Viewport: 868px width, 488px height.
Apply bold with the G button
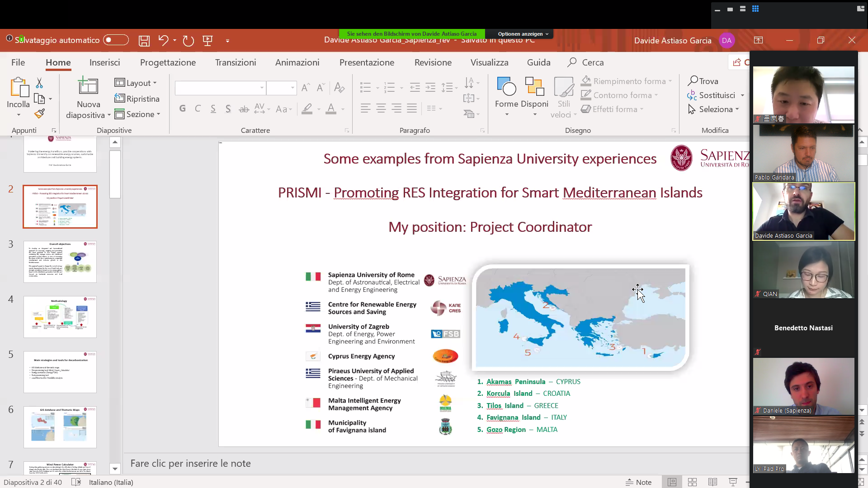point(183,108)
